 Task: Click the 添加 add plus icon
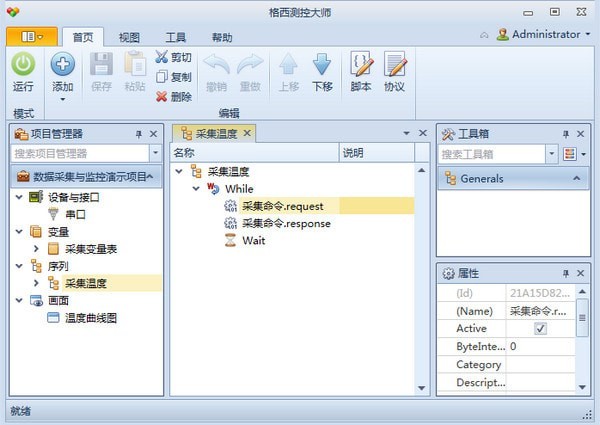click(62, 64)
